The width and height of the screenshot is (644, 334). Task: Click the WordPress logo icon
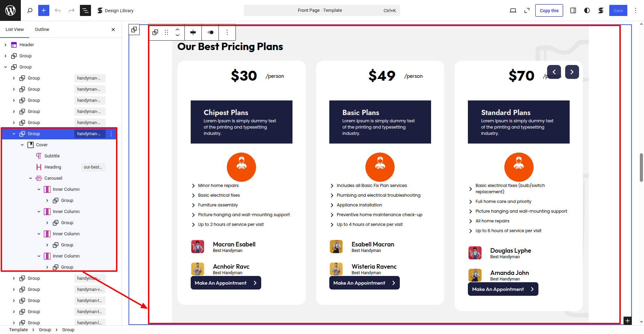[10, 10]
